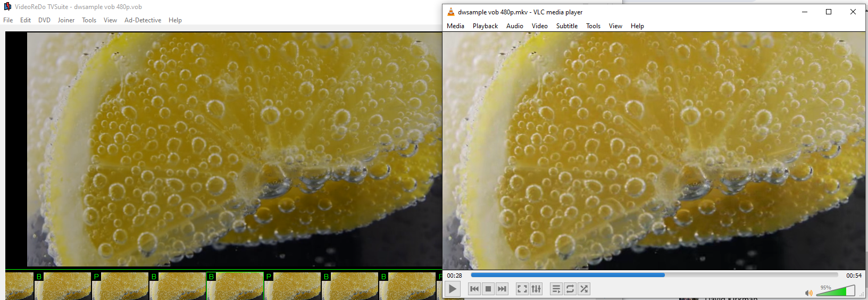Open the VLC Video menu
Screen dimensions: 868x300
point(539,26)
